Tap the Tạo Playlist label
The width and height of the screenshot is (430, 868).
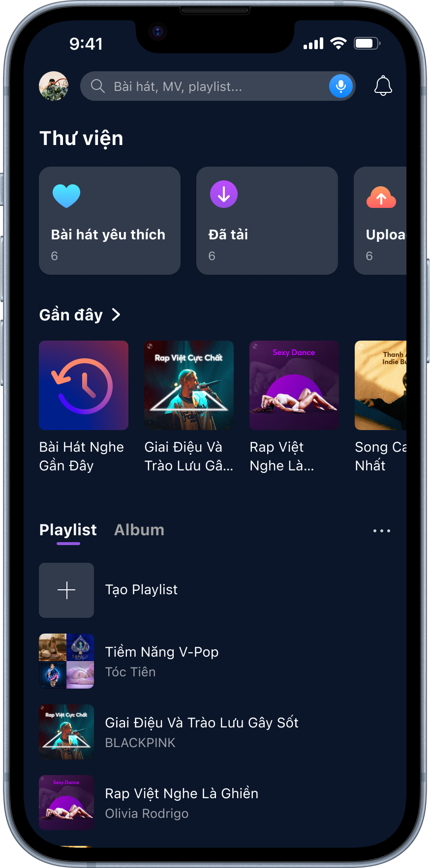pos(141,590)
